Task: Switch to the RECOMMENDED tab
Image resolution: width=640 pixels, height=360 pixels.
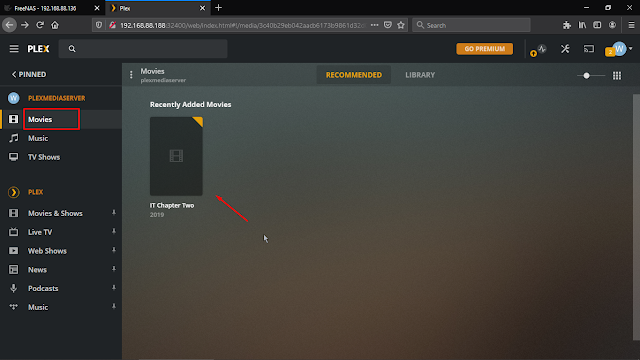Action: [x=354, y=75]
